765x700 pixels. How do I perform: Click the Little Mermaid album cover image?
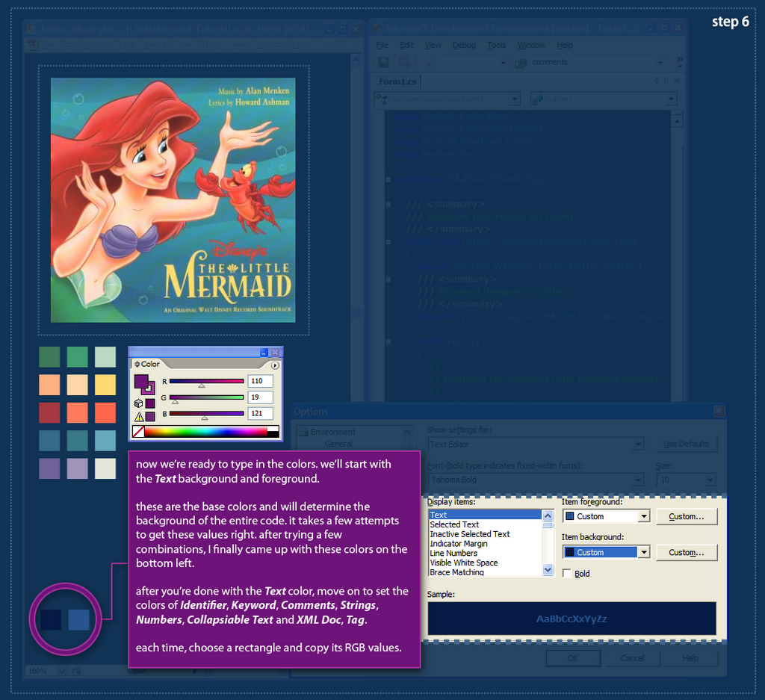pos(173,200)
